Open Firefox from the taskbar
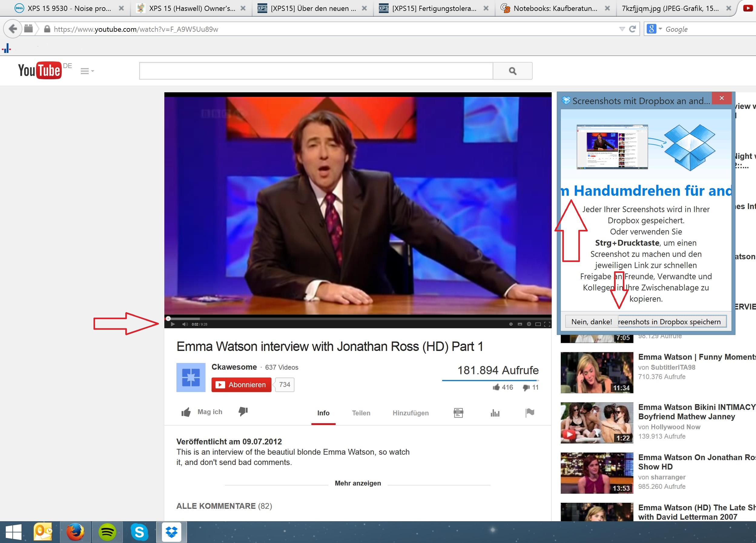756x543 pixels. (75, 532)
